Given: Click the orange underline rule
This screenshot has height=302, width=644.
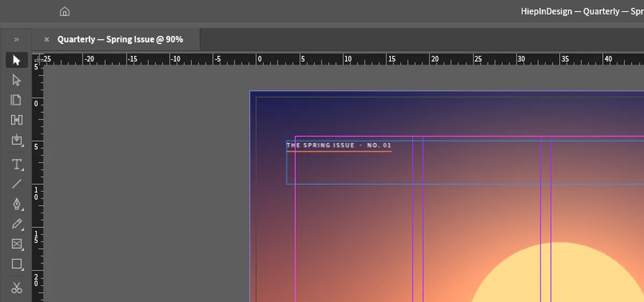Looking at the screenshot, I should pyautogui.click(x=339, y=152).
